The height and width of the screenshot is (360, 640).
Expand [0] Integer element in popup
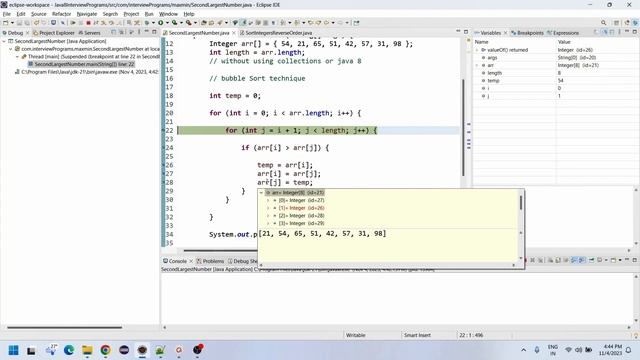coord(268,200)
